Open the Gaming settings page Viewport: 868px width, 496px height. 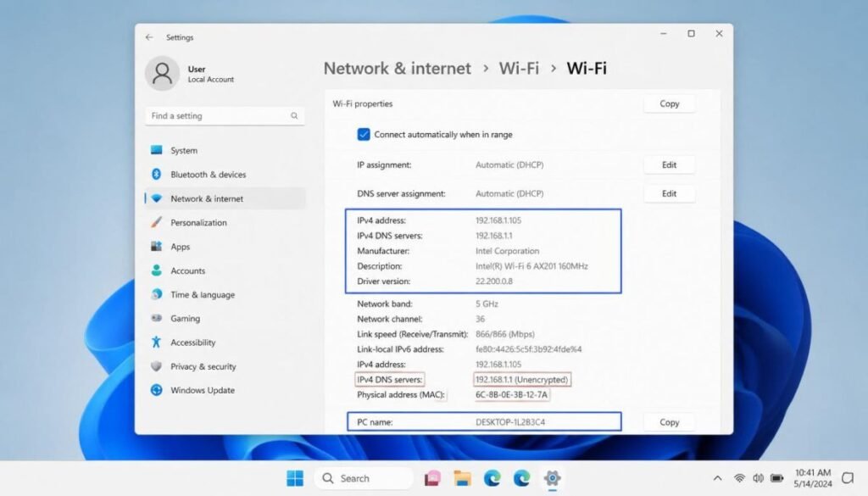pyautogui.click(x=185, y=318)
